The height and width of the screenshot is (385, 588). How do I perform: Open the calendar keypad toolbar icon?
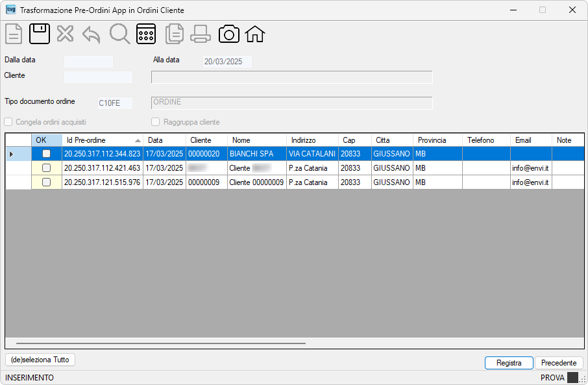coord(146,34)
